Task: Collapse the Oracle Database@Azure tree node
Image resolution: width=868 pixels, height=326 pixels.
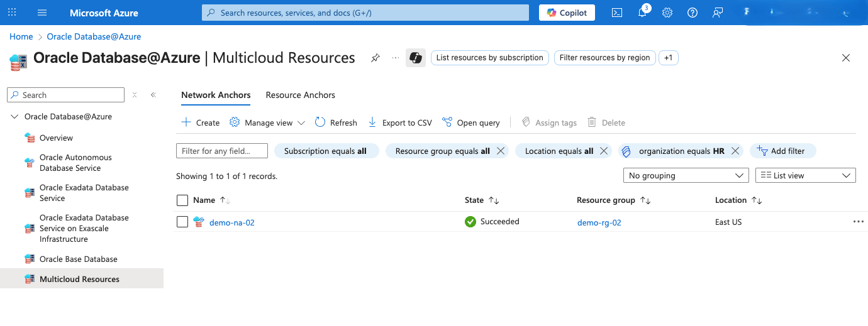Action: 15,117
